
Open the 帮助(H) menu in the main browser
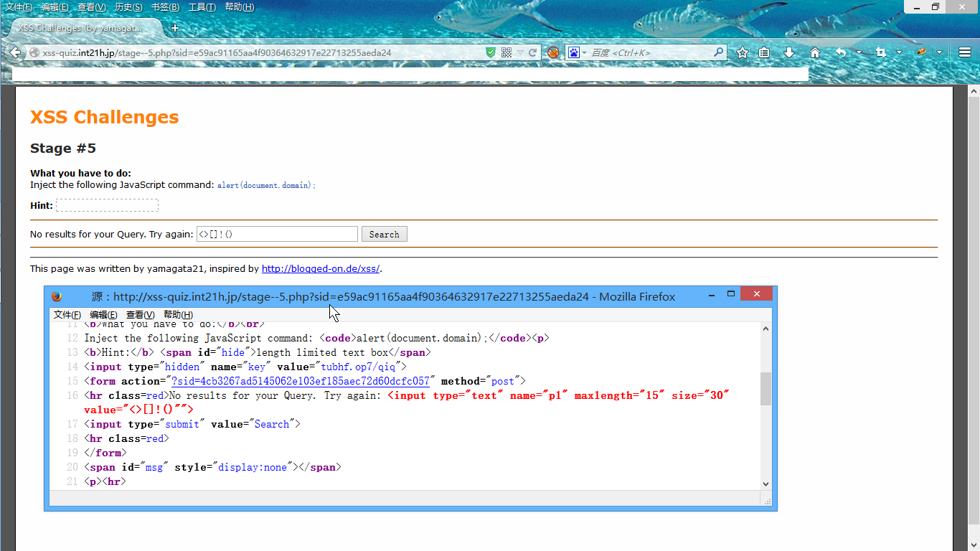[240, 7]
